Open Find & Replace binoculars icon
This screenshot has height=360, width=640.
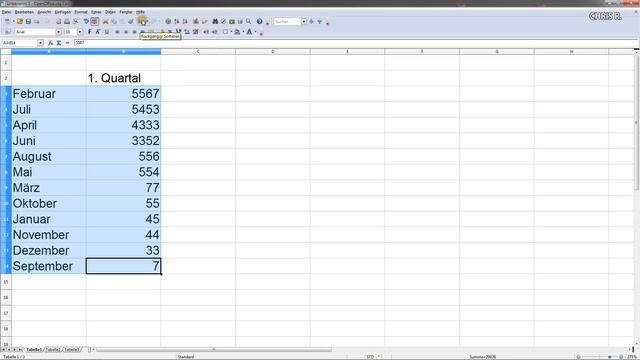(215, 21)
